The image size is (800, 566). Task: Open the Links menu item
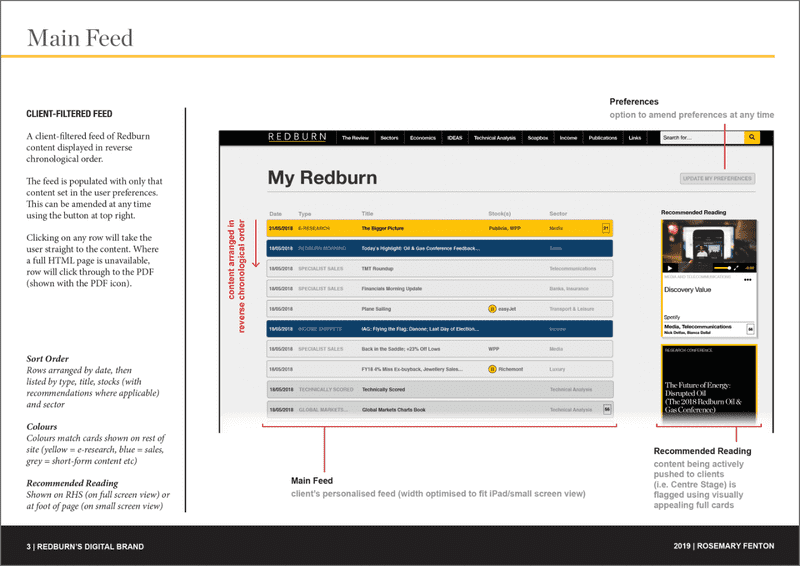[635, 138]
